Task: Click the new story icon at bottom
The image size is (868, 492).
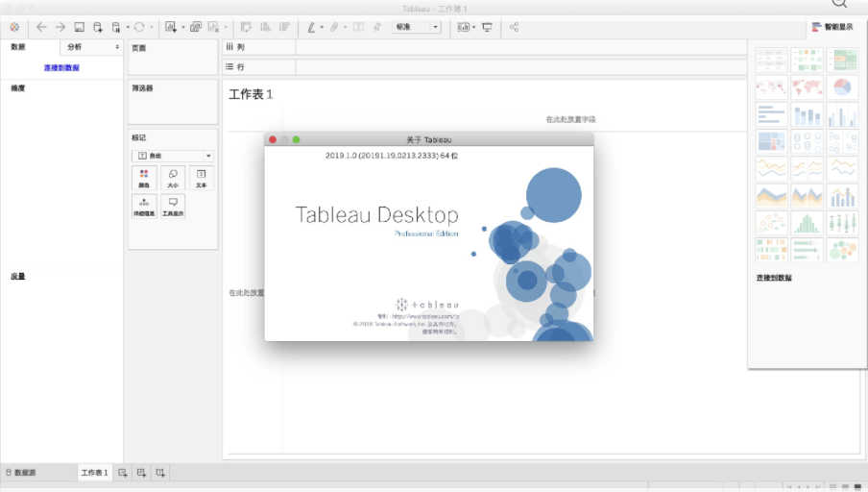Action: pos(160,473)
